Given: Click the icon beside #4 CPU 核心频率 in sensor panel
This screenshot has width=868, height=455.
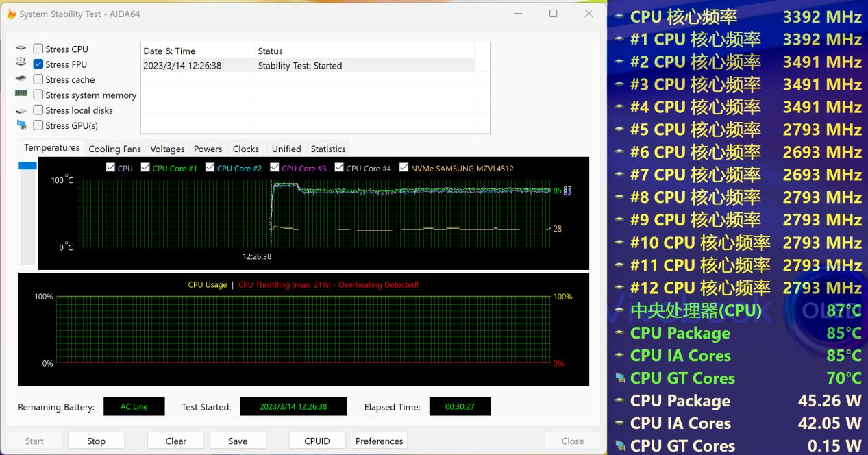Looking at the screenshot, I should click(x=619, y=108).
